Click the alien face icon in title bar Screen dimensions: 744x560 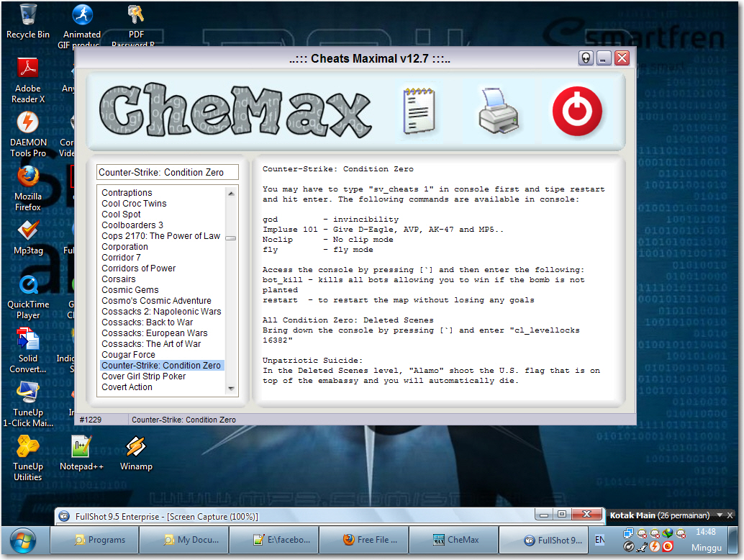586,58
